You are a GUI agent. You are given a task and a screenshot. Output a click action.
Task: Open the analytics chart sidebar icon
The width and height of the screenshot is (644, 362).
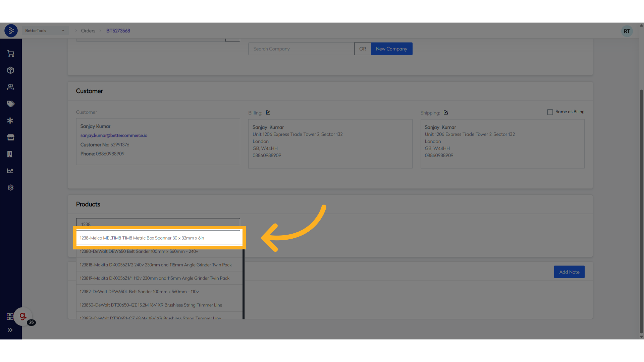[11, 171]
